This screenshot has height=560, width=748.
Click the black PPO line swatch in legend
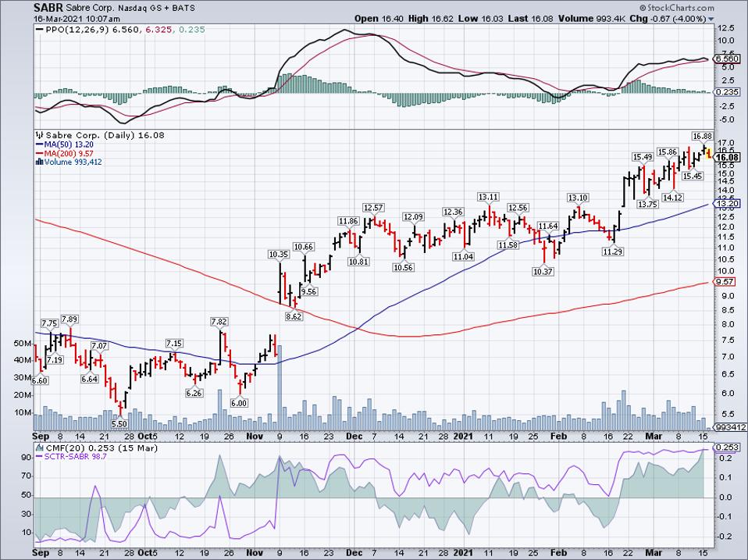(40, 30)
